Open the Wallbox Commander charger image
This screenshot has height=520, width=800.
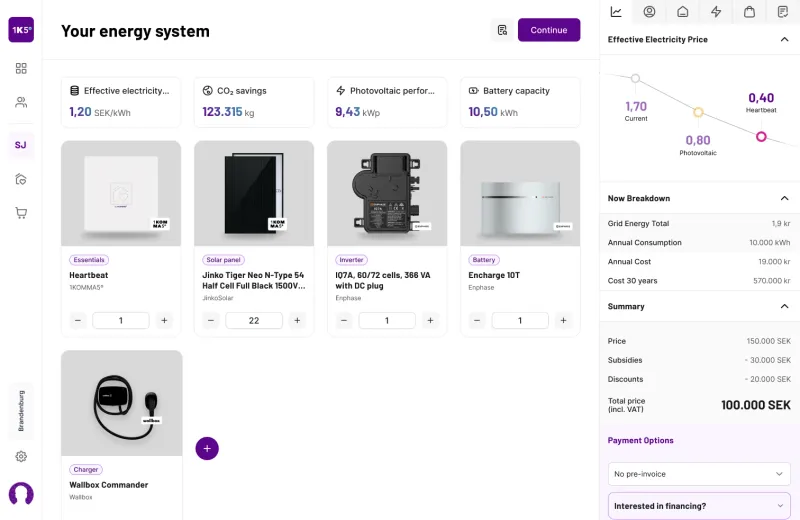click(x=121, y=403)
